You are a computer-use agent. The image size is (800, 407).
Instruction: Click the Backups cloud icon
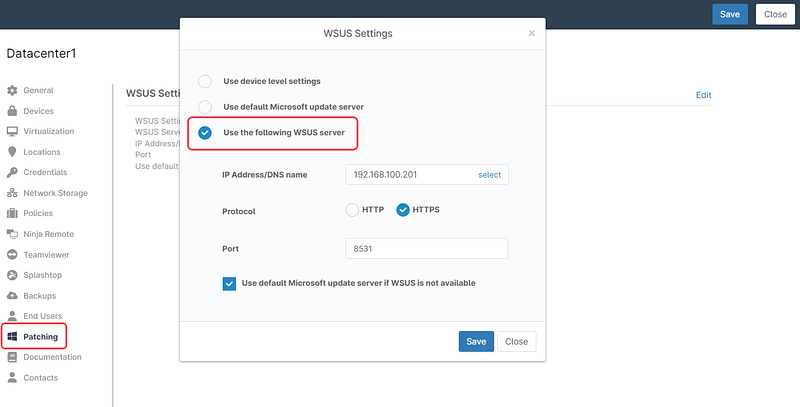(x=12, y=296)
